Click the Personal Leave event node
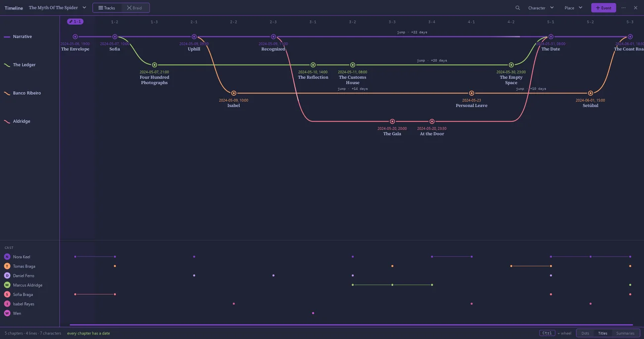Image resolution: width=644 pixels, height=339 pixels. point(472,93)
